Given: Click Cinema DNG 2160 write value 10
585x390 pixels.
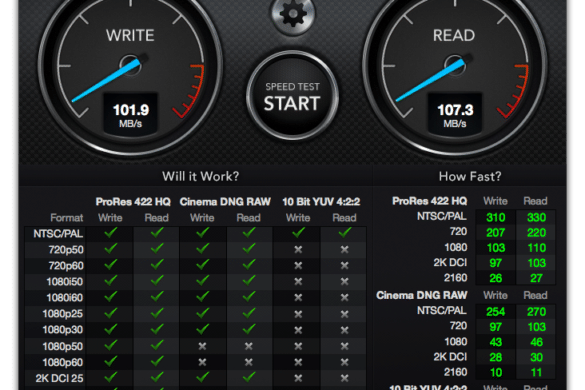Looking at the screenshot, I should pyautogui.click(x=495, y=372).
